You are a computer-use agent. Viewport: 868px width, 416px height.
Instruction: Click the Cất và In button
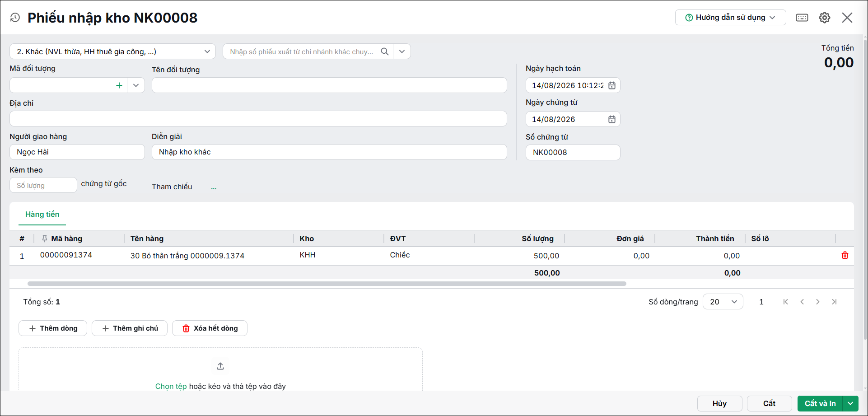(820, 403)
